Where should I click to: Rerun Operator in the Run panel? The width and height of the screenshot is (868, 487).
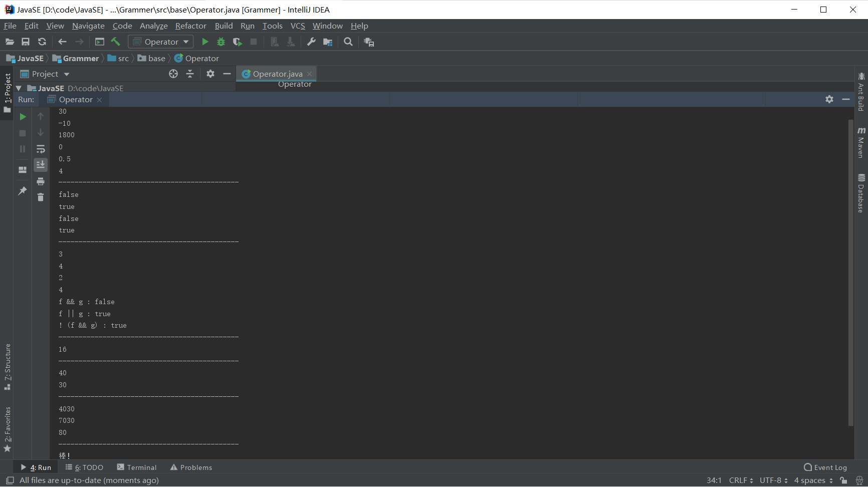[23, 117]
